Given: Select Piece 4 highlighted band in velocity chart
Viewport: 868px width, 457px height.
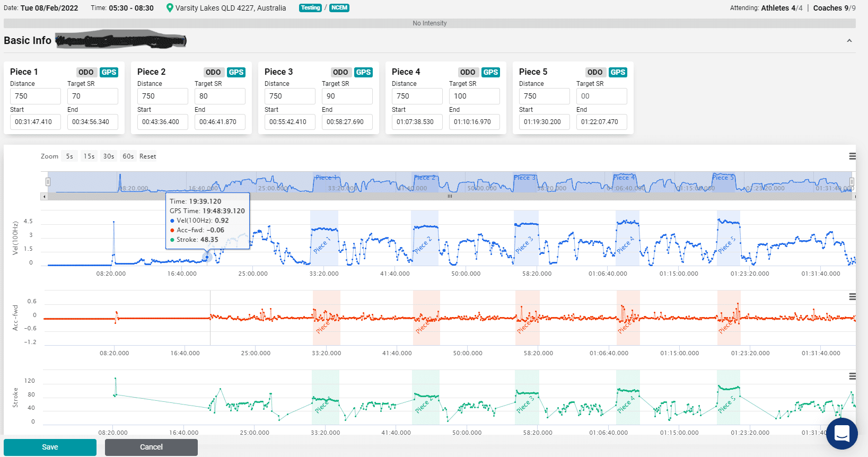Looking at the screenshot, I should [x=627, y=238].
